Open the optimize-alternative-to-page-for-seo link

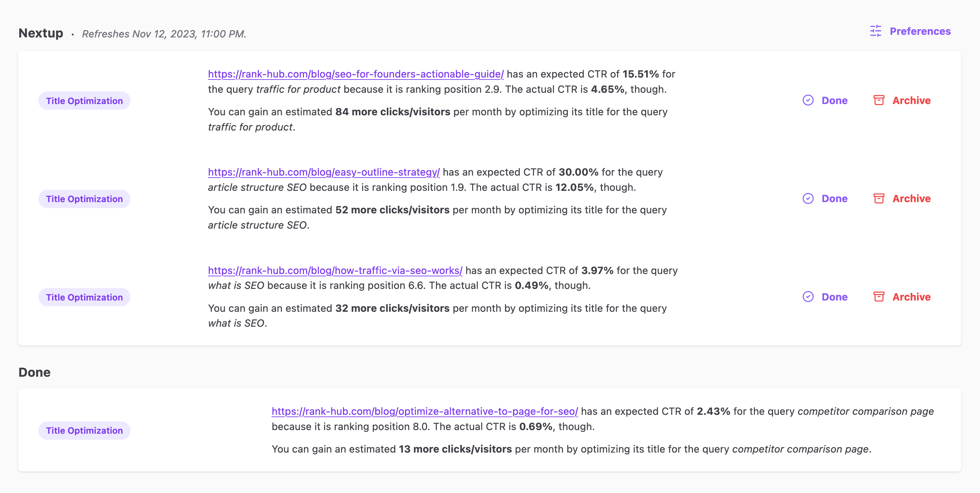point(424,411)
